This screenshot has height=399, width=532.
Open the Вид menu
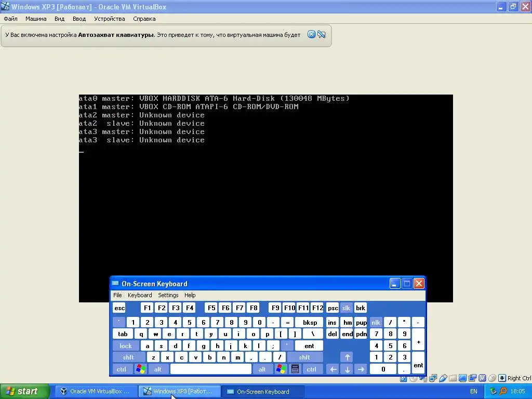59,19
